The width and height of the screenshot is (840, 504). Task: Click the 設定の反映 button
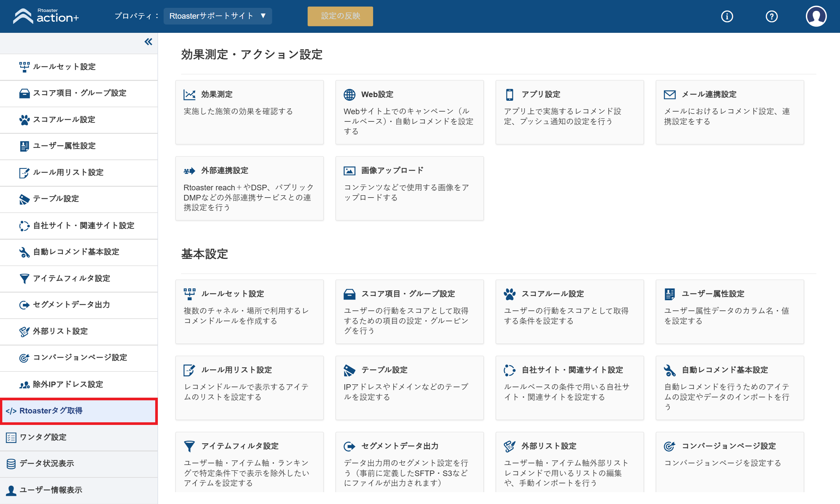point(340,16)
